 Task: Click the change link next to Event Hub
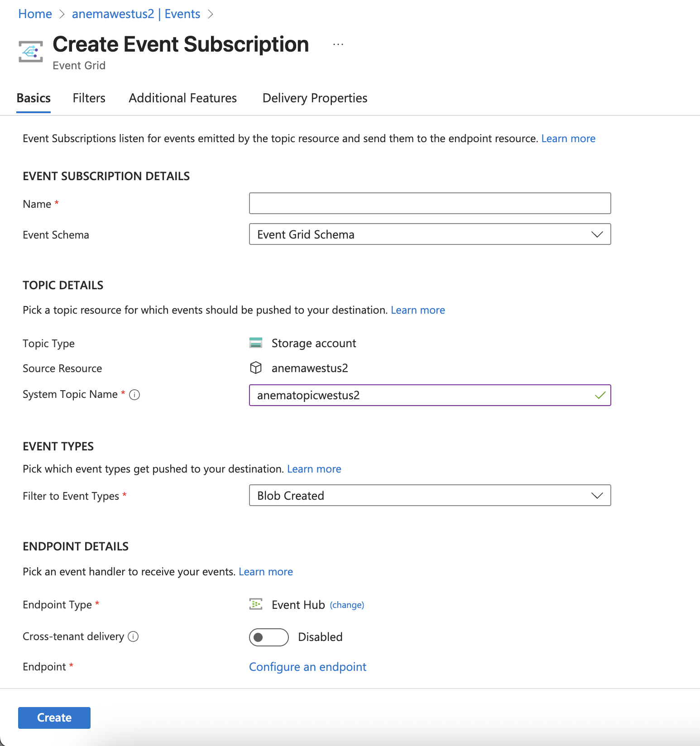coord(347,605)
